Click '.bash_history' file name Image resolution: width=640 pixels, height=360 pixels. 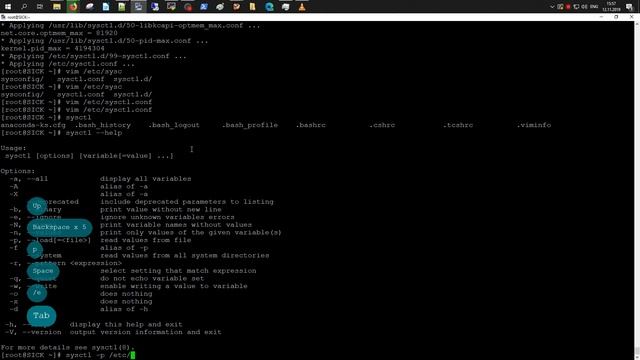click(x=103, y=125)
